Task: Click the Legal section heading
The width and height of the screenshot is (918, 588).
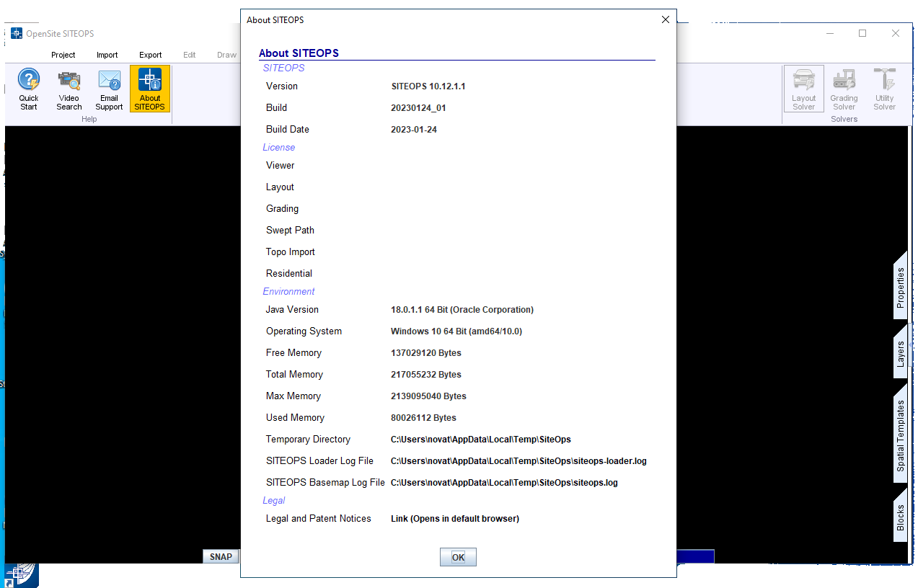Action: point(273,500)
